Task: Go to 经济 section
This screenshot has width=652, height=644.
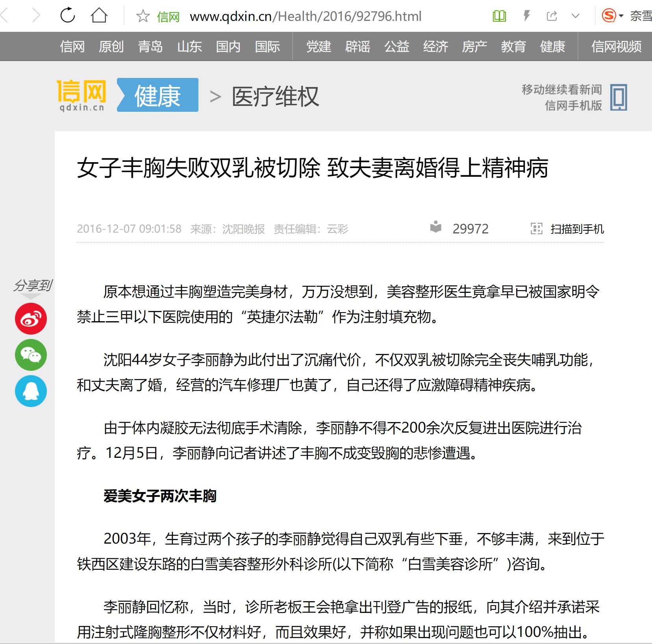Action: (x=435, y=46)
